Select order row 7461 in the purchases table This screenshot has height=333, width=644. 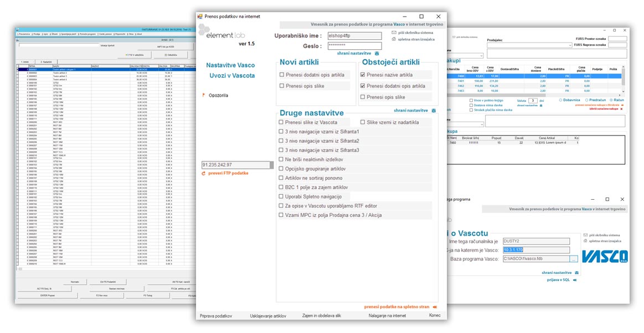click(x=534, y=81)
